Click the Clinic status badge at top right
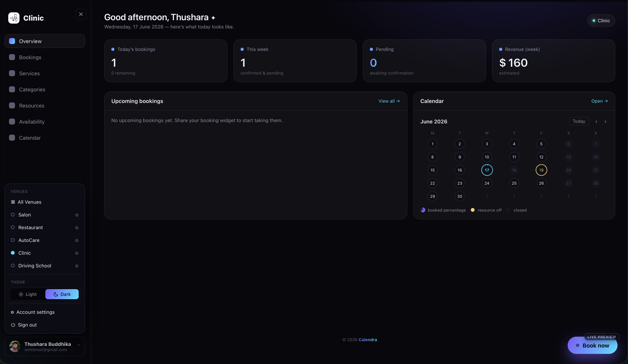Screen dimensions: 628x364 [601, 21]
